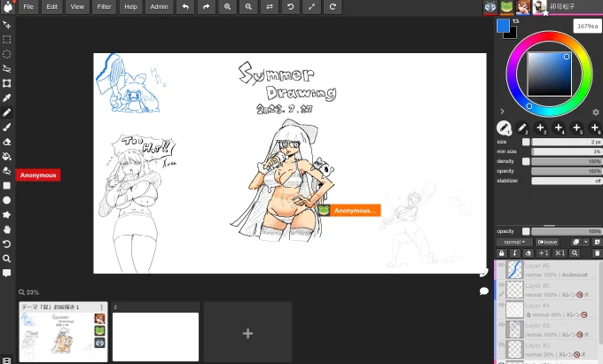Add a brush to preset slot 3
This screenshot has height=364, width=603.
[540, 128]
